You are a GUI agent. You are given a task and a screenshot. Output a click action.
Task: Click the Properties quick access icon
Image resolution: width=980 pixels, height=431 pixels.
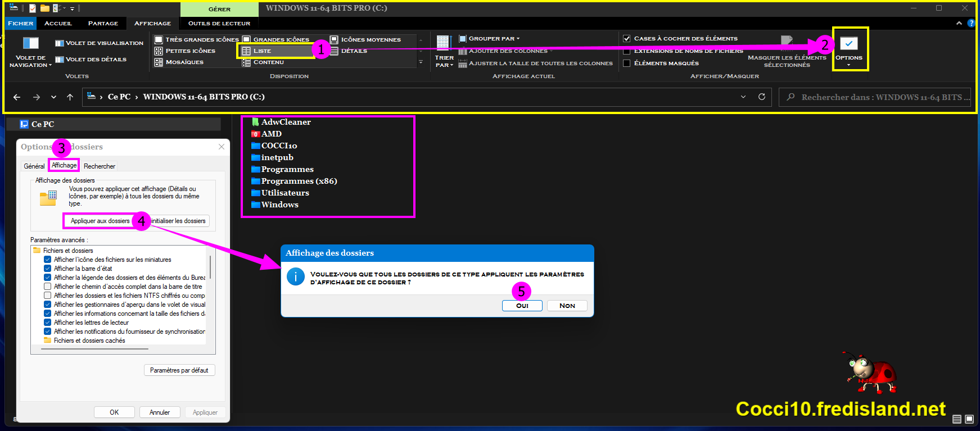[33, 8]
